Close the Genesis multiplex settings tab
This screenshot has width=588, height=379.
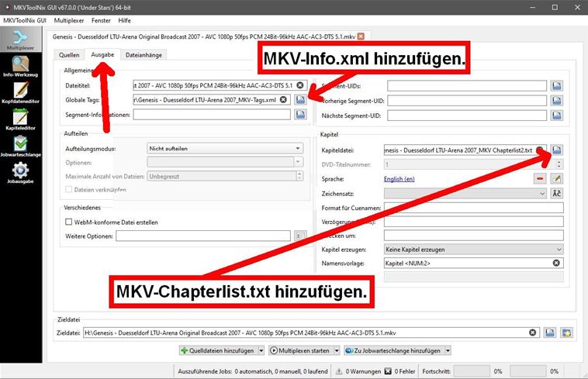coord(361,36)
